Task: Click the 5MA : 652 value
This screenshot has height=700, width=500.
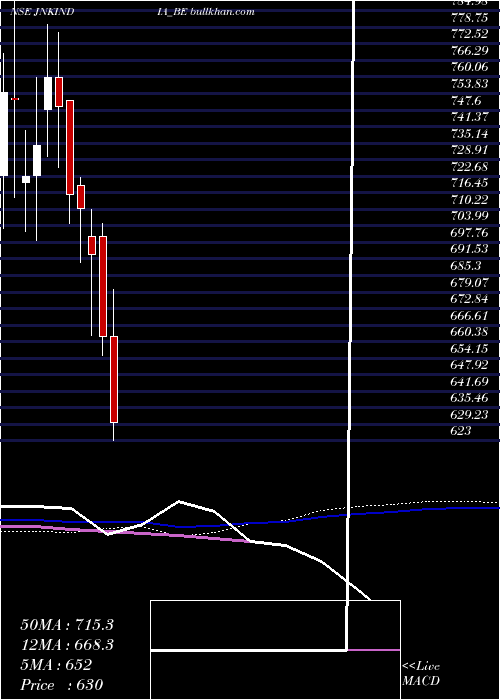Action: [x=56, y=665]
